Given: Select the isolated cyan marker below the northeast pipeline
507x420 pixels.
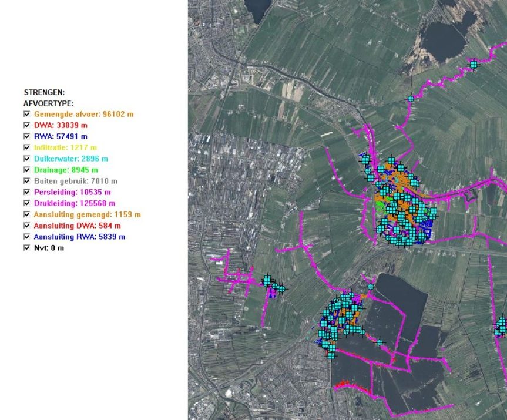Looking at the screenshot, I should click(x=411, y=99).
